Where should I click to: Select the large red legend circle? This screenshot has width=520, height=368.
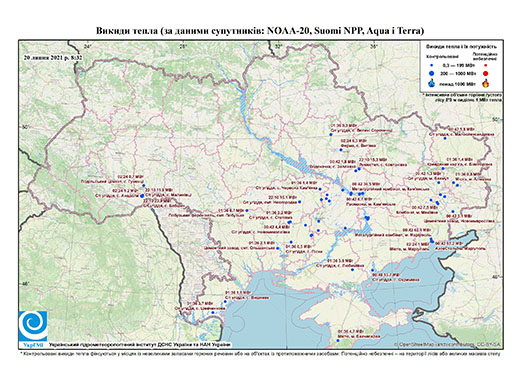(486, 73)
